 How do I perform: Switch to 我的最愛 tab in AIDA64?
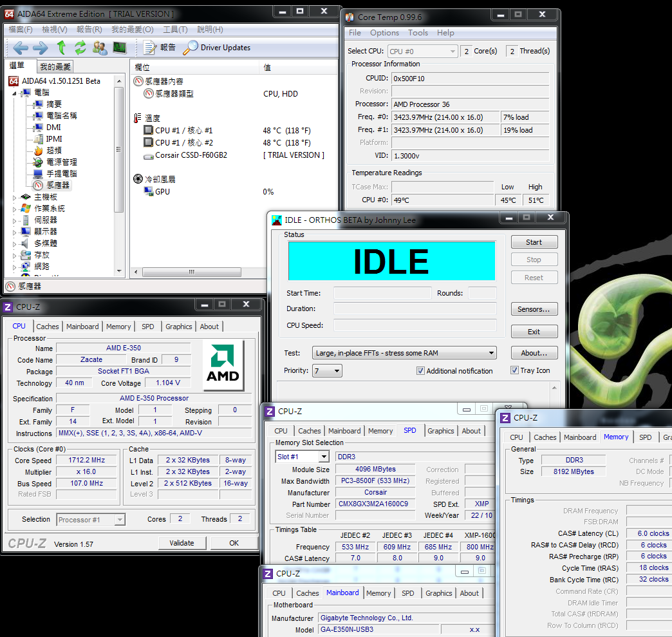coord(55,66)
